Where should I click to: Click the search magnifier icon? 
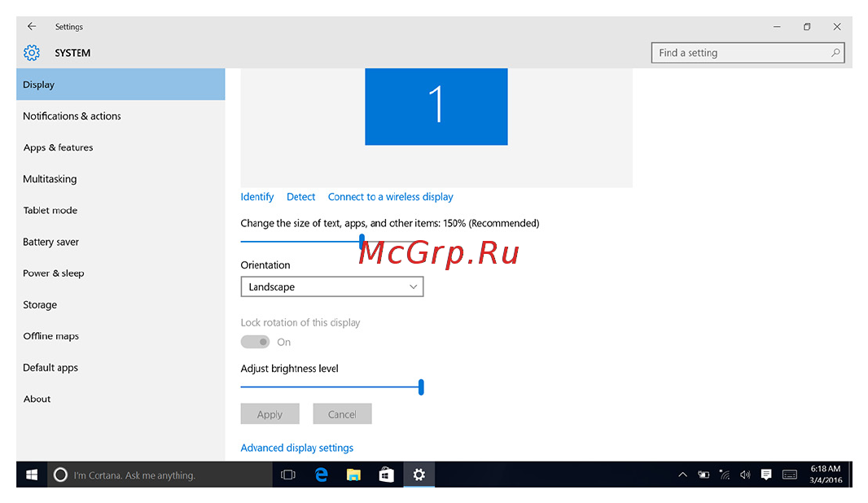pyautogui.click(x=835, y=53)
